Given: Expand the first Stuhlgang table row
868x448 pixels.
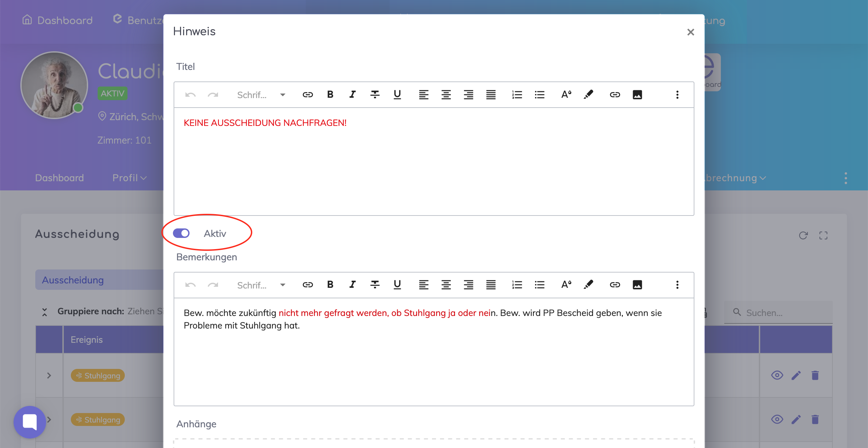Looking at the screenshot, I should click(49, 375).
